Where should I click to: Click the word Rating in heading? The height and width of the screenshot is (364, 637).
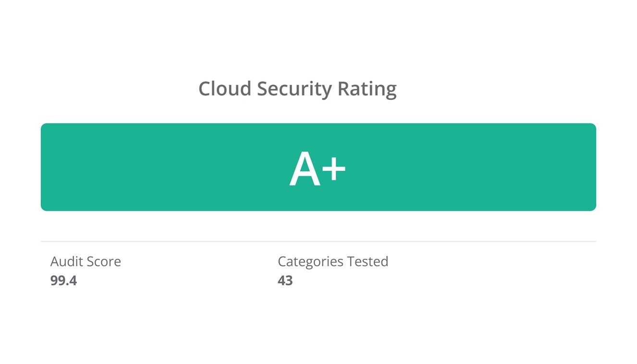coord(367,90)
